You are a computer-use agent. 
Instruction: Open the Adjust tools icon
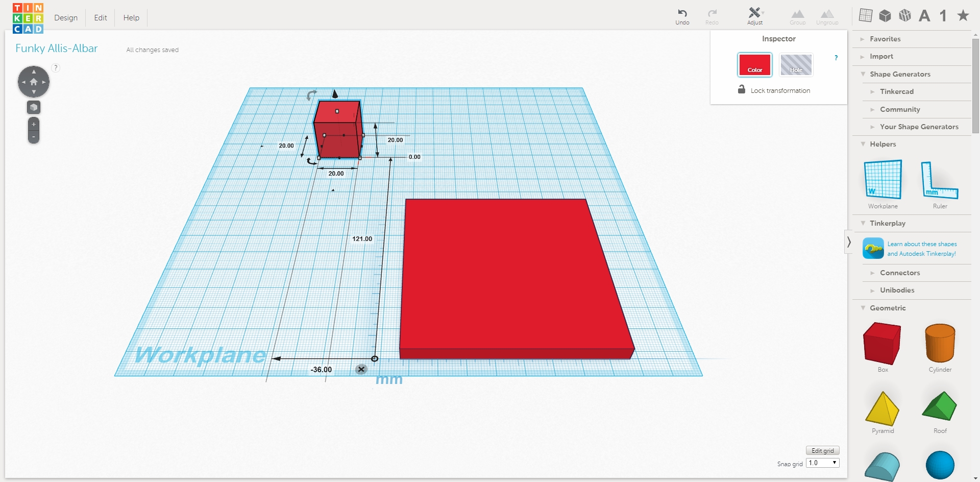755,12
